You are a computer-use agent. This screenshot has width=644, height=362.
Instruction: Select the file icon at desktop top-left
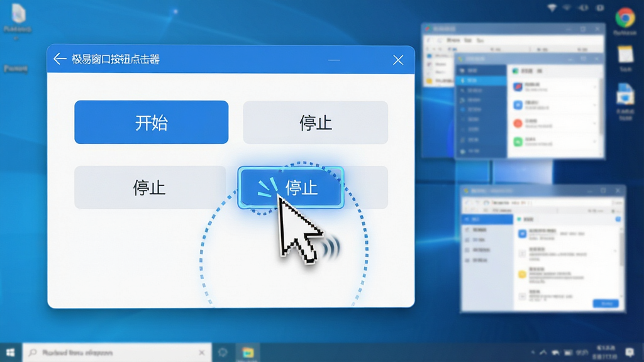point(18,14)
